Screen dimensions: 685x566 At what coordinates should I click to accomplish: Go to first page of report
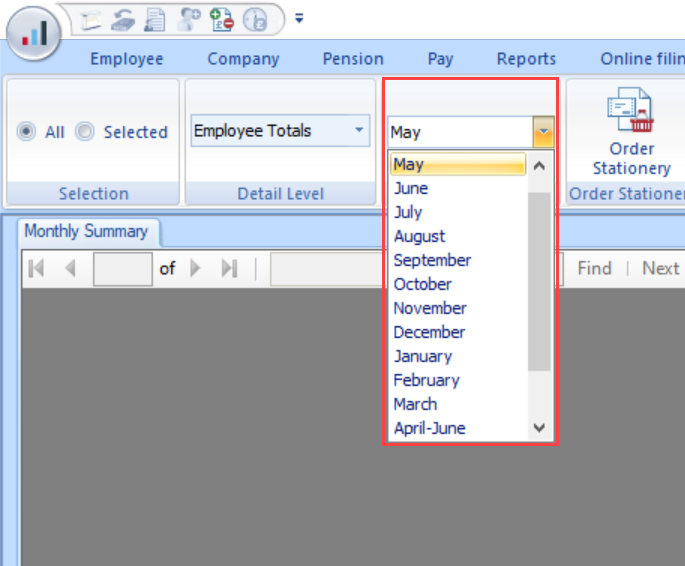coord(36,268)
